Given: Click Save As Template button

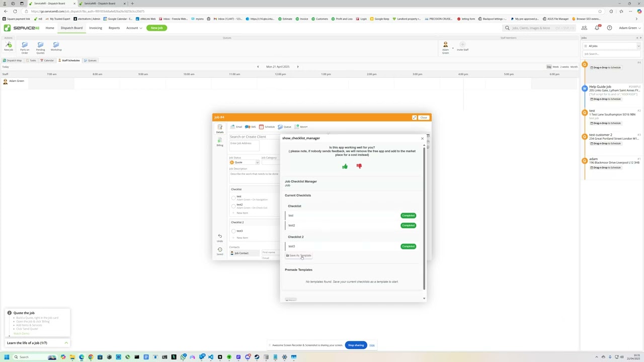Looking at the screenshot, I should (298, 255).
